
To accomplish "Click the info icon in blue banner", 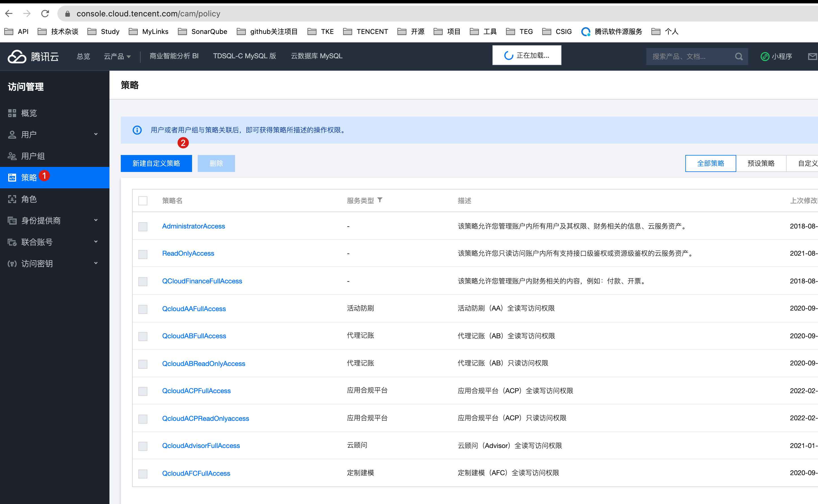I will 137,130.
